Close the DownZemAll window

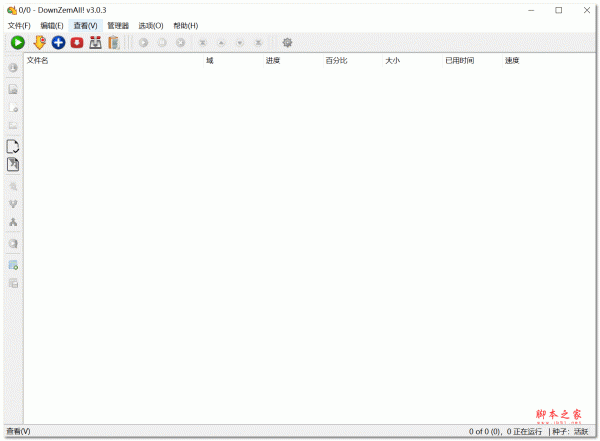[x=587, y=10]
